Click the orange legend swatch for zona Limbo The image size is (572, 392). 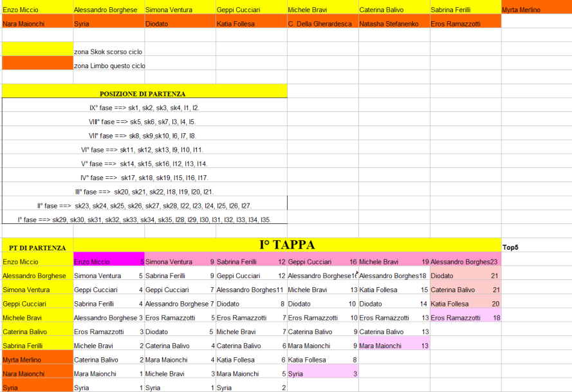point(37,64)
